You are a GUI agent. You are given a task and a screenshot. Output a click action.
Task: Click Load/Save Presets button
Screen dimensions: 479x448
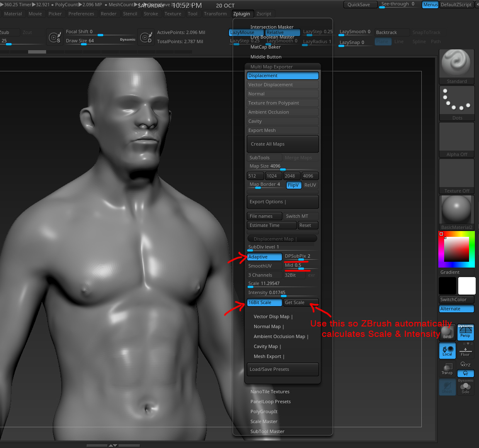click(x=282, y=369)
